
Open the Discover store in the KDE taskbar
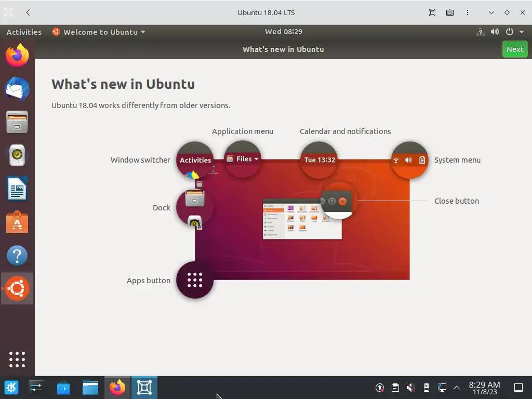63,388
